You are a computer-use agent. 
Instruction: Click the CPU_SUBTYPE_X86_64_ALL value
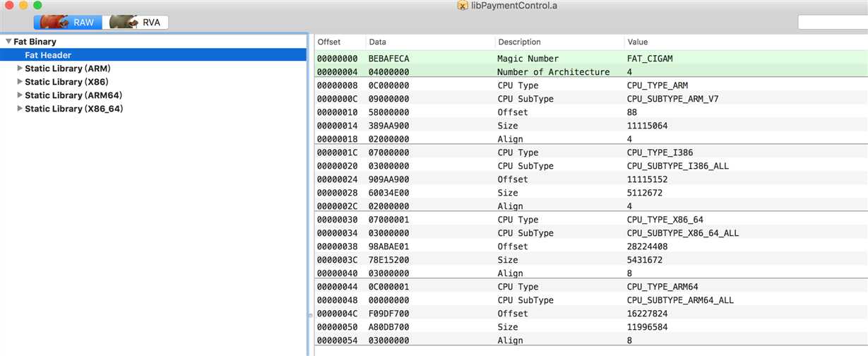point(682,233)
